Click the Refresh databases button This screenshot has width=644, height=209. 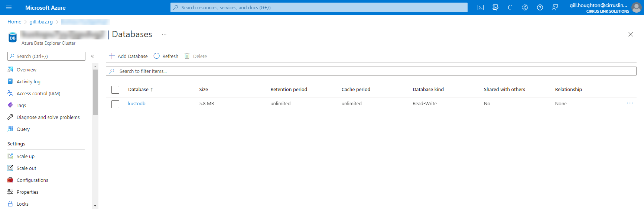click(166, 56)
